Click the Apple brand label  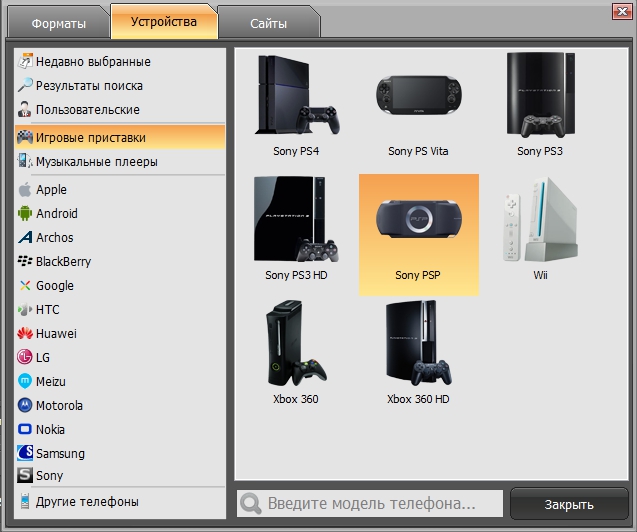click(51, 190)
